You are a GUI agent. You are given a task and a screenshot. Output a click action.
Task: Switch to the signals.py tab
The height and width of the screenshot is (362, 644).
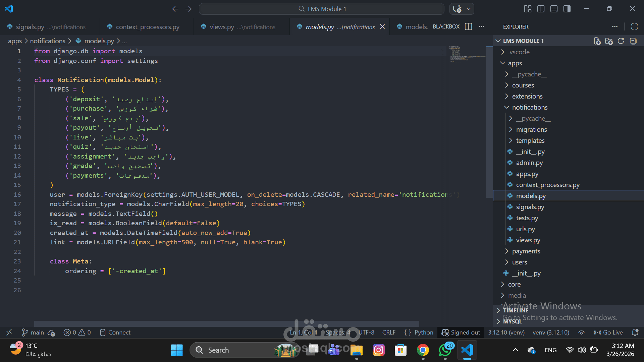(x=30, y=27)
